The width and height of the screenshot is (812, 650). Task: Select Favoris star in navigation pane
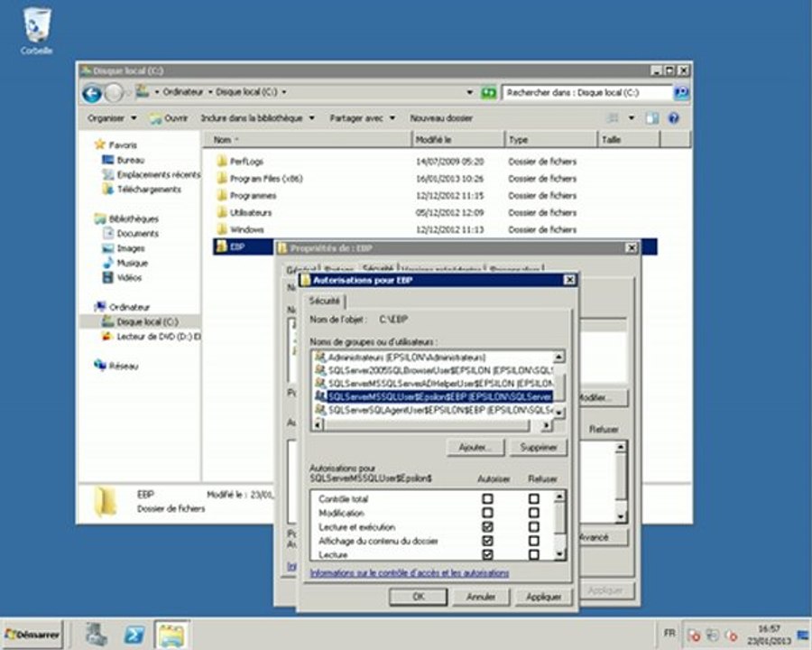99,144
